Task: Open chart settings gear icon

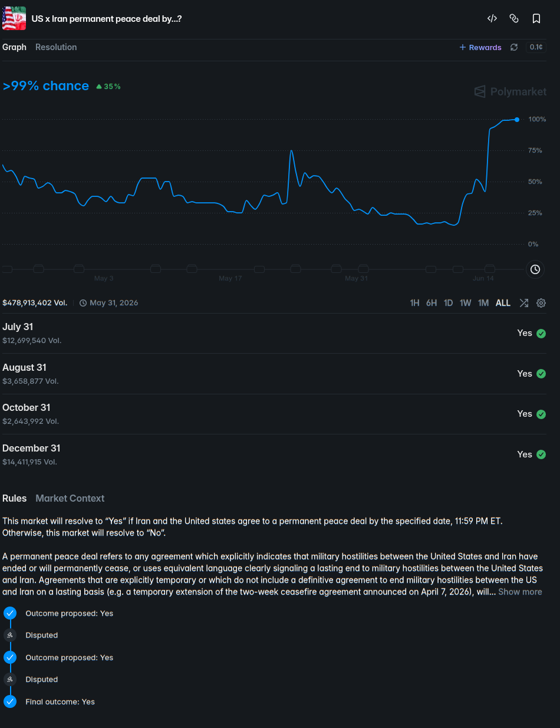Action: coord(541,303)
